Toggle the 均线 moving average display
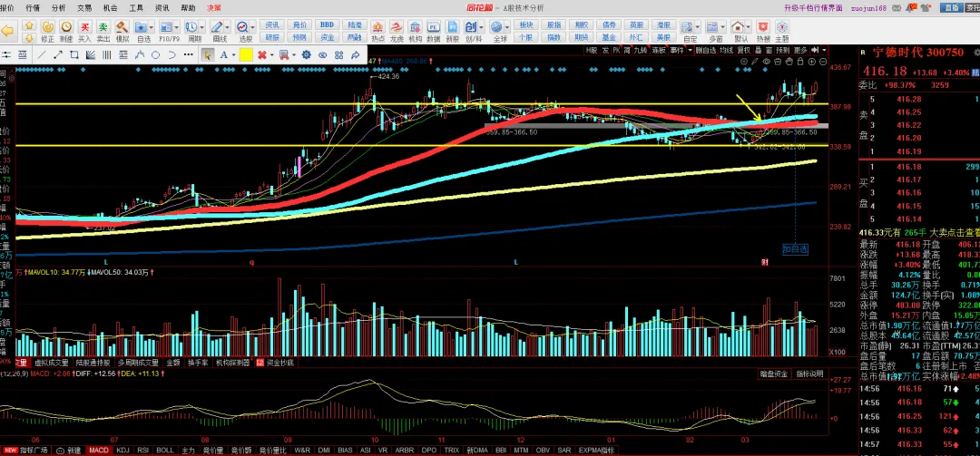This screenshot has height=456, width=980. click(x=726, y=50)
